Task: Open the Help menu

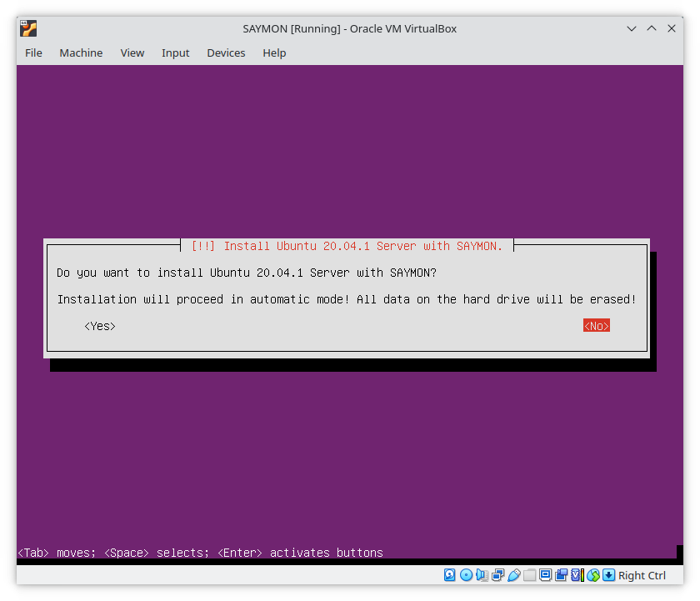Action: point(274,53)
